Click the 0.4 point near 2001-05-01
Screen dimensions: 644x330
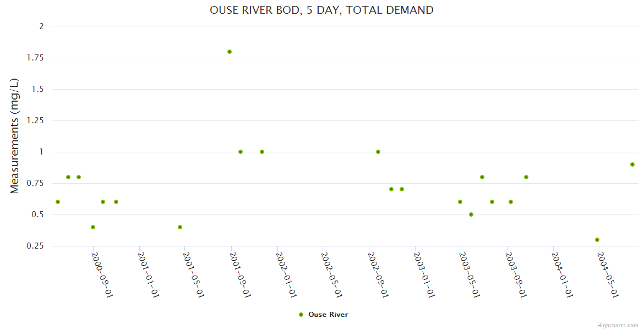point(180,227)
